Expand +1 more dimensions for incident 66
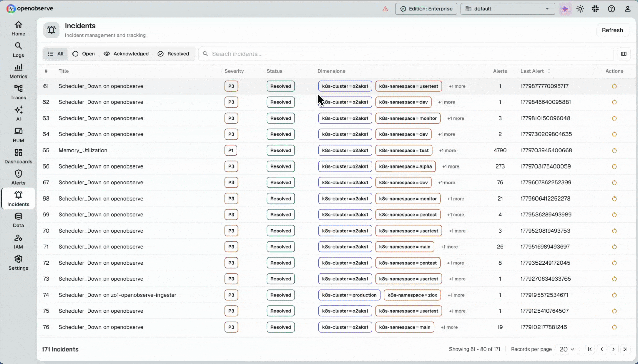 tap(451, 166)
